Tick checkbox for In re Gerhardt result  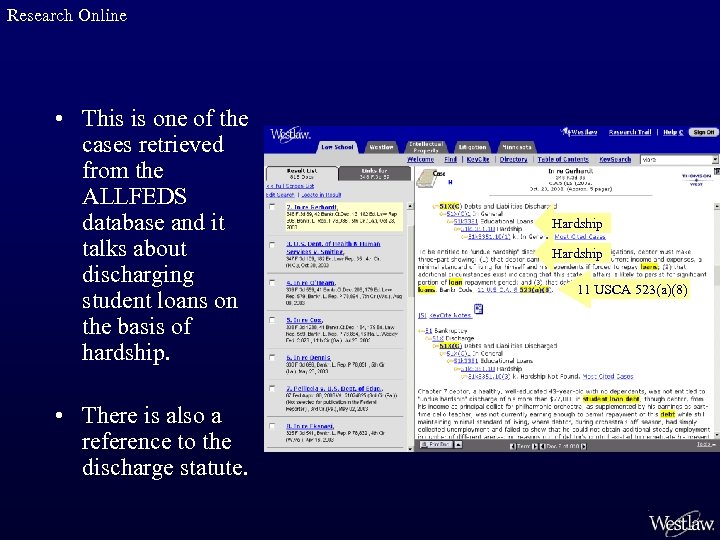(x=272, y=207)
